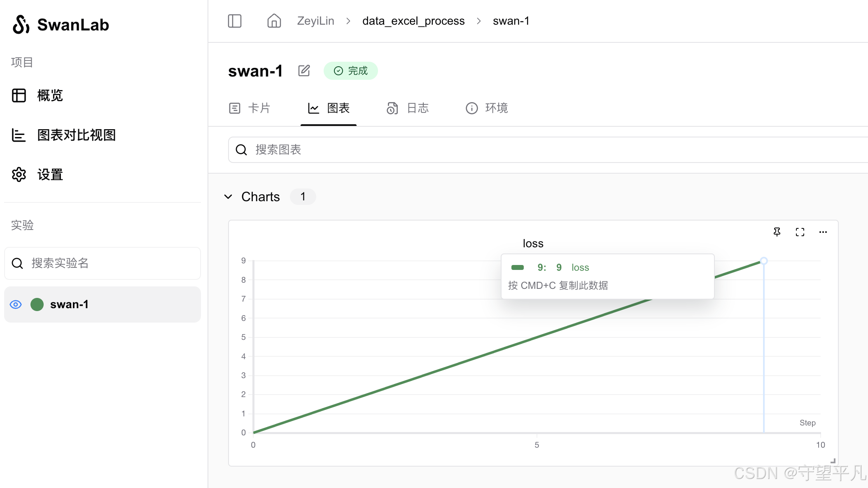Pin the loss chart
Viewport: 868px width, 488px height.
[777, 232]
